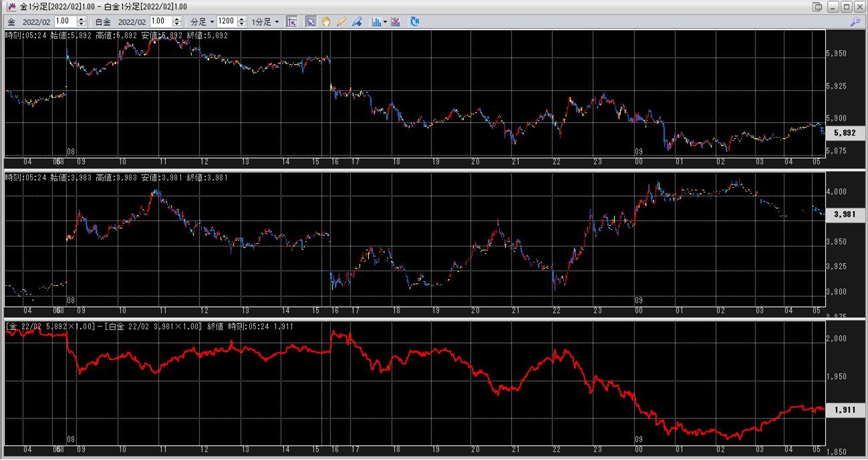868x460 pixels.
Task: Toggle the crosshair cursor display button
Action: coord(291,21)
